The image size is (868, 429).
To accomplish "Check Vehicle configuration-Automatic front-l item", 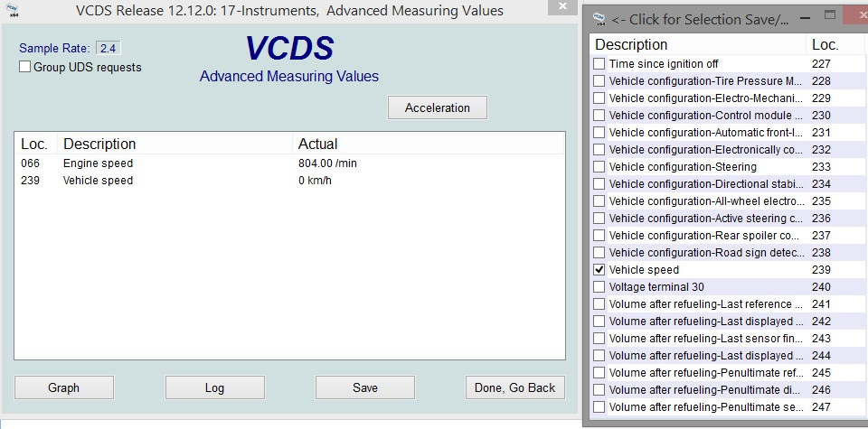I will [599, 132].
